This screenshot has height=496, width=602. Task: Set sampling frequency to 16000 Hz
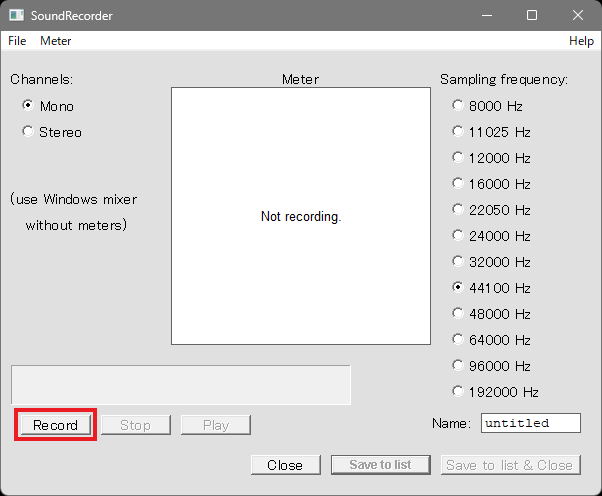point(458,183)
